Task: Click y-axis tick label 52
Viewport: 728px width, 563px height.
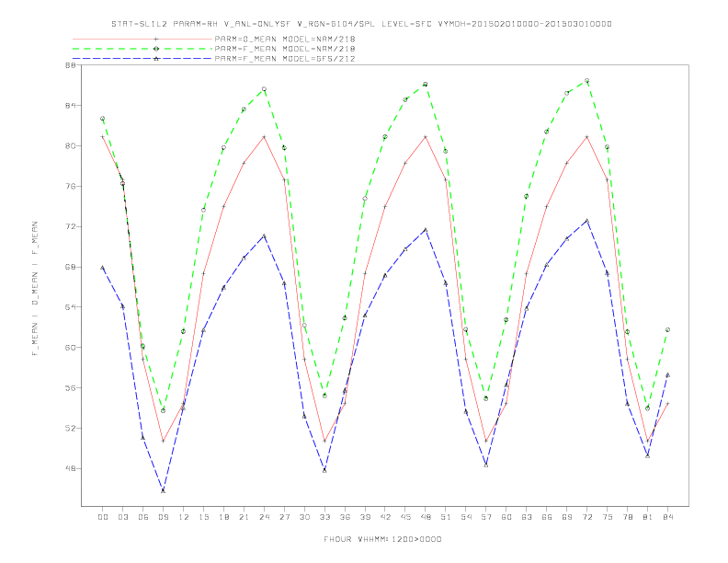Action: pos(71,429)
